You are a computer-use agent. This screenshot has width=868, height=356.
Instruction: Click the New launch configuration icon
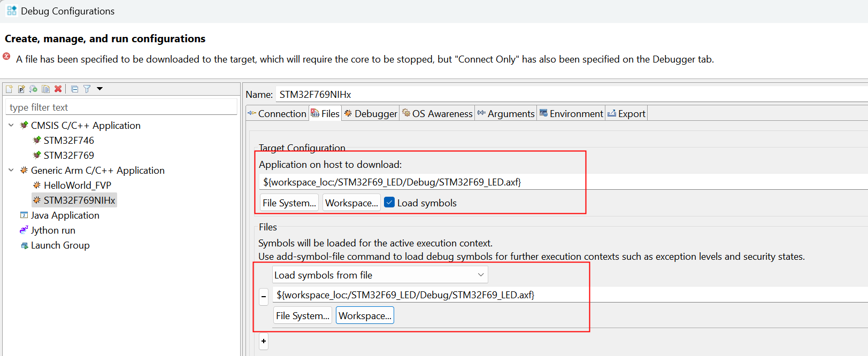click(x=9, y=89)
